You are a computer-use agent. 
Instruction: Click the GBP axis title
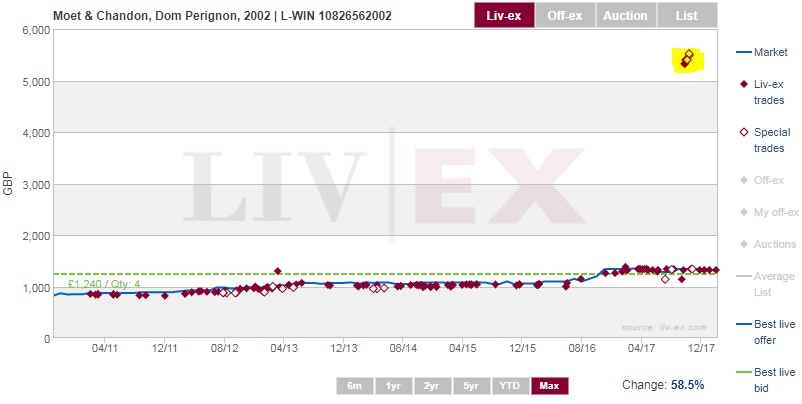click(8, 184)
